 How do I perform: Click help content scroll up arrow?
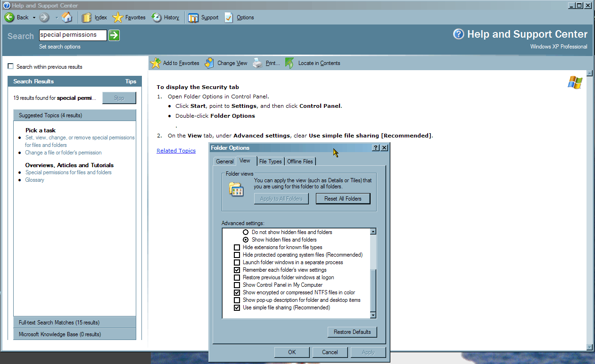pyautogui.click(x=589, y=73)
